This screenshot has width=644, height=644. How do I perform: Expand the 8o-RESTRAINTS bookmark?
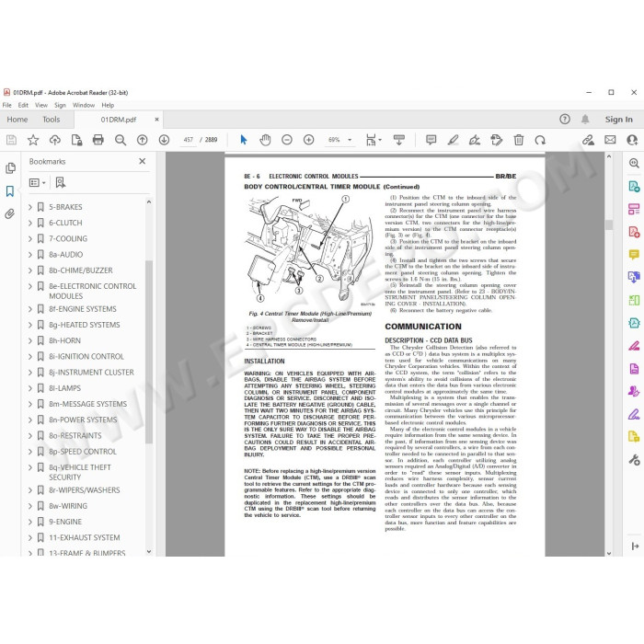point(30,436)
